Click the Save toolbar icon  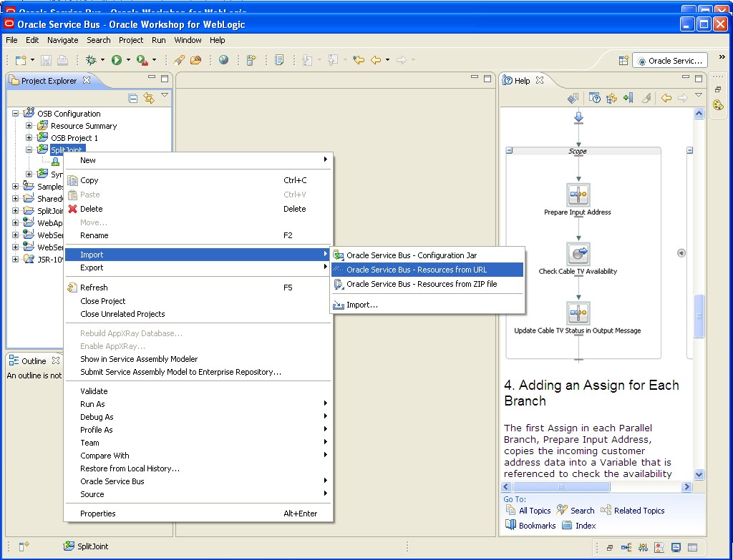pos(46,60)
